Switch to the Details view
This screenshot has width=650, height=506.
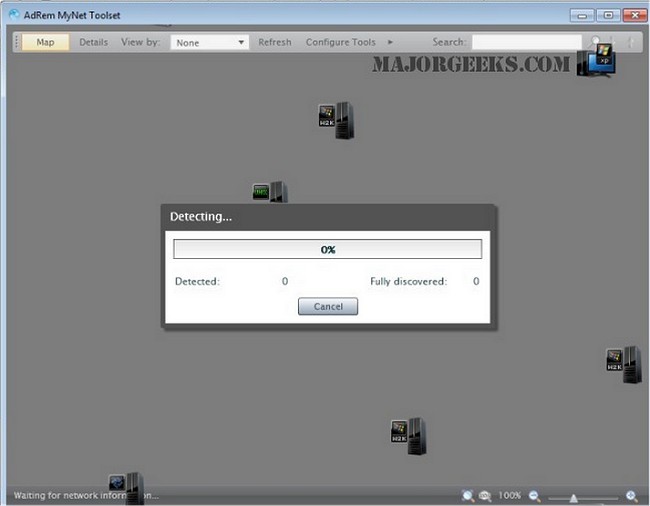click(x=93, y=42)
